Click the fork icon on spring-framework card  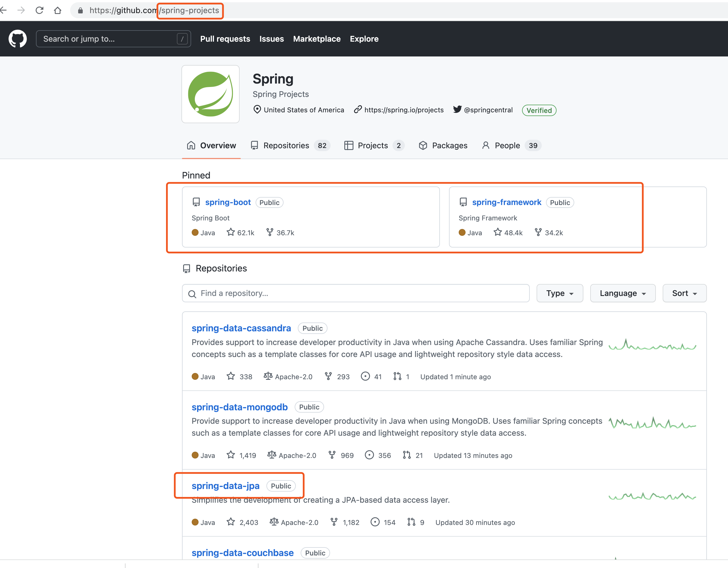pyautogui.click(x=538, y=232)
